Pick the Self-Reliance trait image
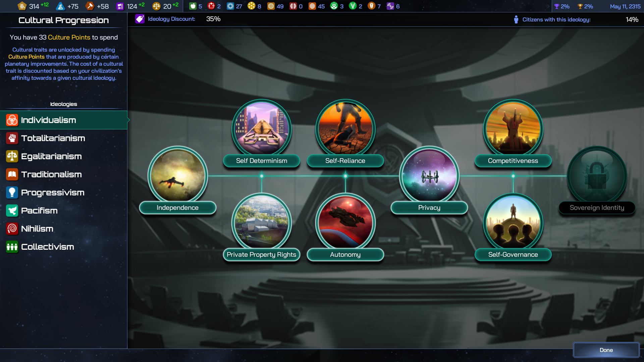This screenshot has height=362, width=644. pyautogui.click(x=345, y=129)
